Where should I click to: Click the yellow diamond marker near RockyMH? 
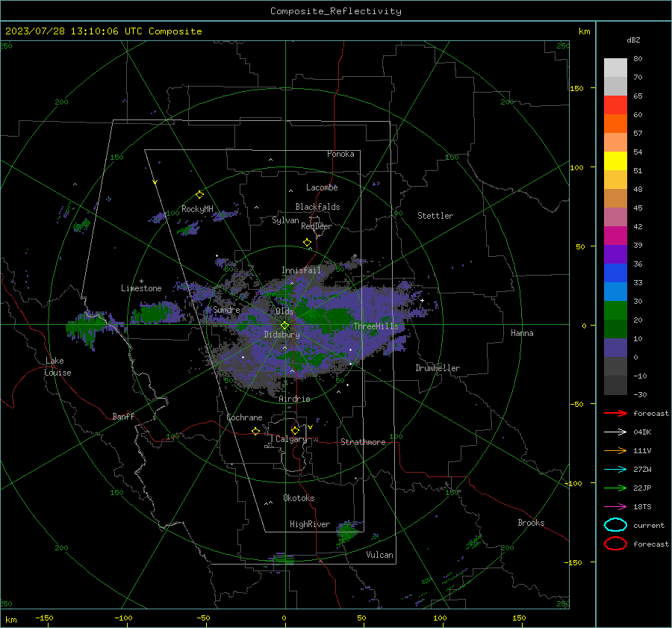click(199, 195)
